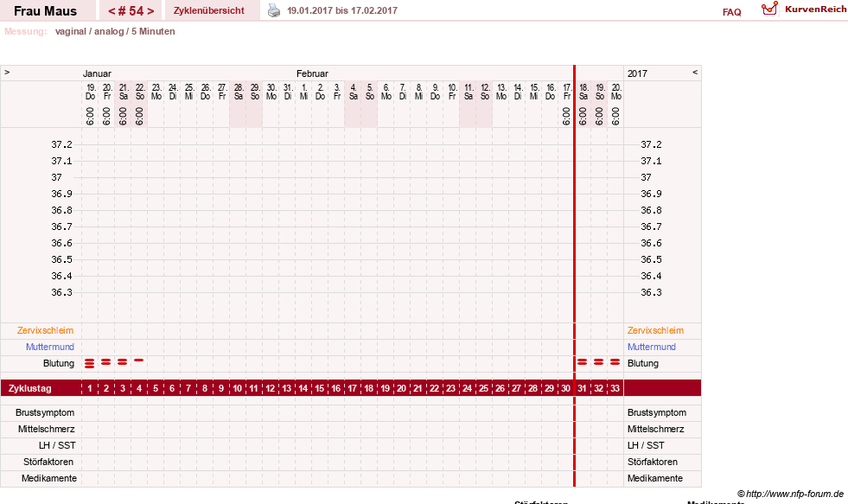The height and width of the screenshot is (504, 848).
Task: Click the 37.2 value on left axis
Action: [61, 144]
